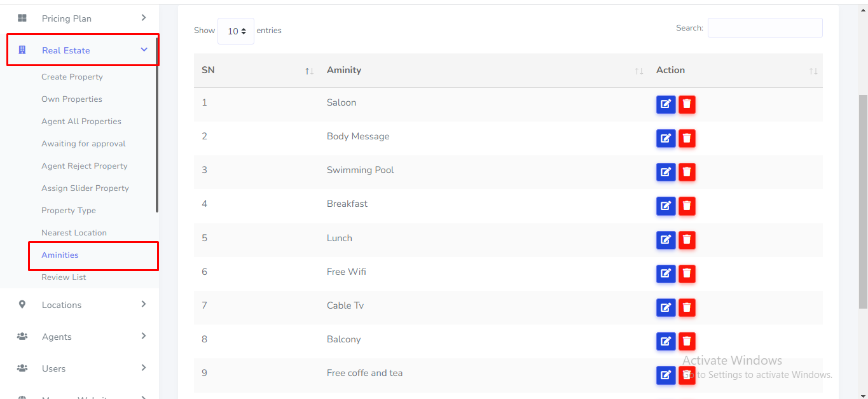Go to Property Type page
The height and width of the screenshot is (399, 868).
pyautogui.click(x=69, y=211)
